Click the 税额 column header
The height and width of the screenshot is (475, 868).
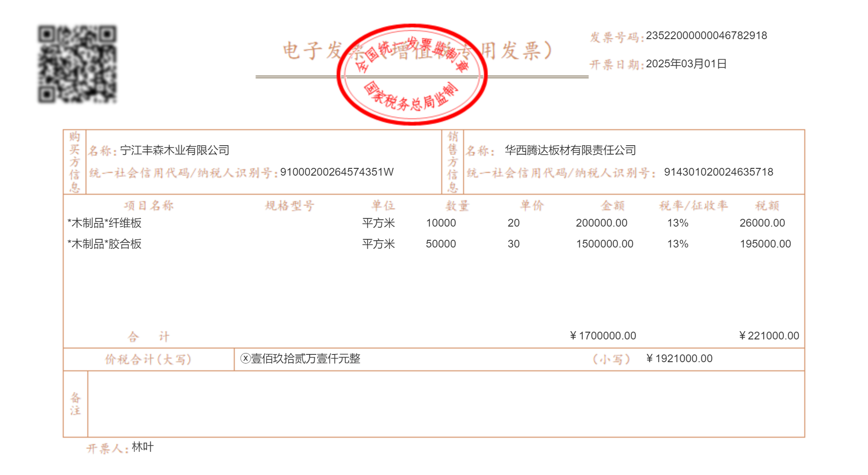767,206
